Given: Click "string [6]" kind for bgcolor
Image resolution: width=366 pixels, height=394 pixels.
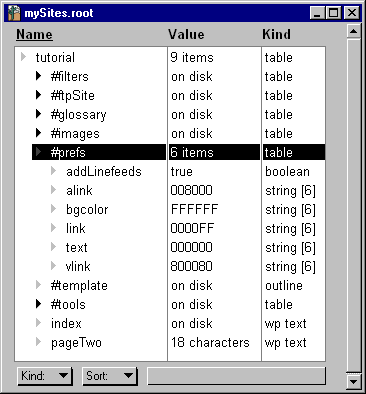Looking at the screenshot, I should click(x=290, y=210).
